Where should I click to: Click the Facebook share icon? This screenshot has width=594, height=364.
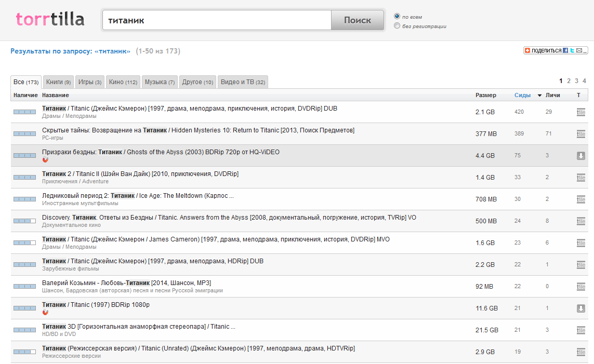pos(565,50)
